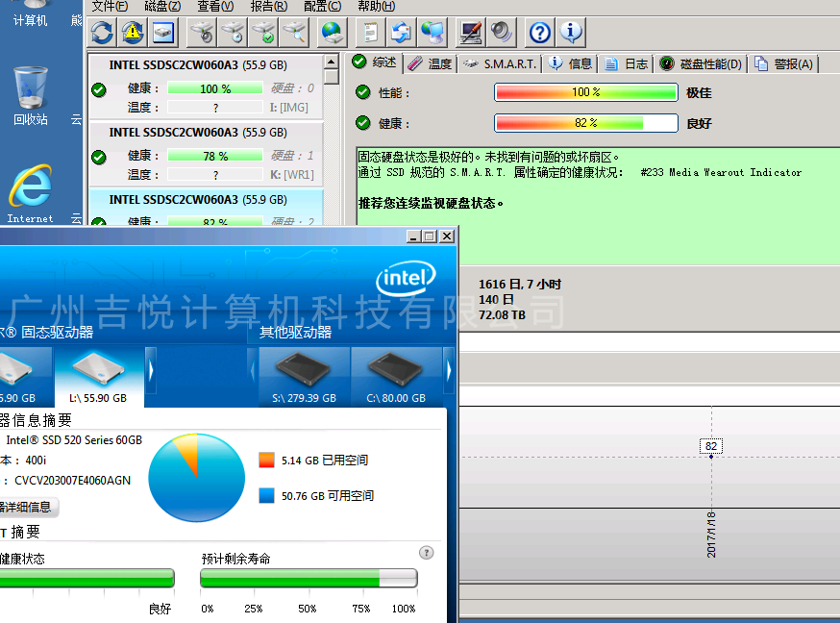
Task: Click the disk with magnifying glass icon
Action: point(295,32)
